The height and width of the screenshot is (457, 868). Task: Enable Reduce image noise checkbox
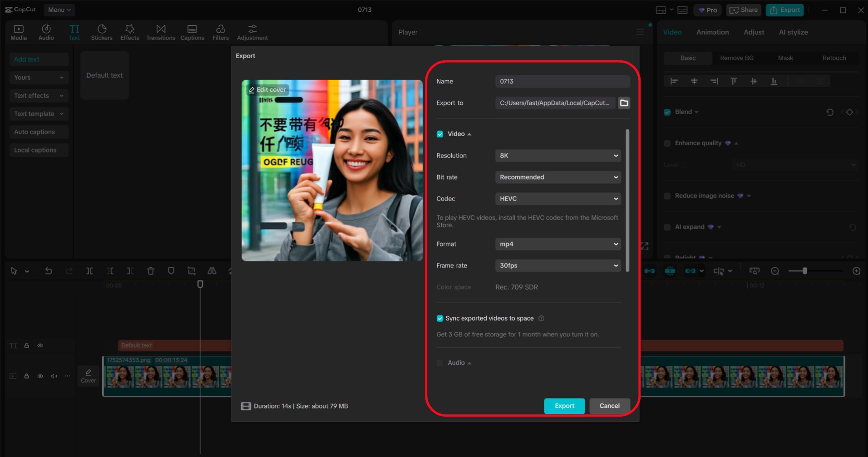click(x=667, y=196)
